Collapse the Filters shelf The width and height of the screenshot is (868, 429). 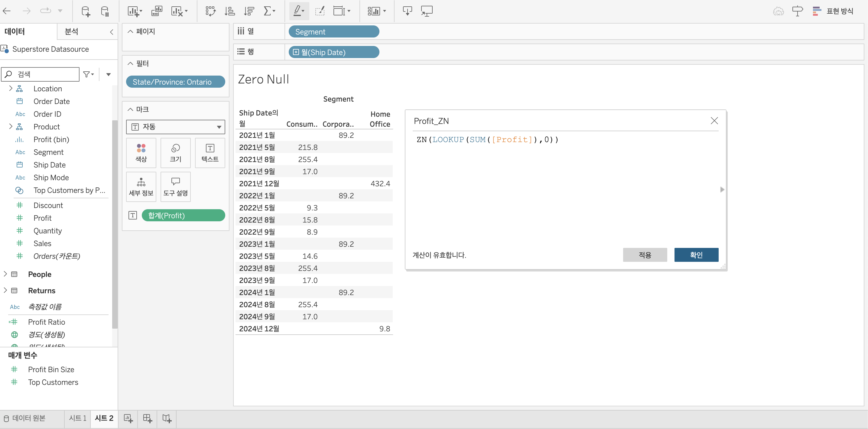[x=130, y=63]
